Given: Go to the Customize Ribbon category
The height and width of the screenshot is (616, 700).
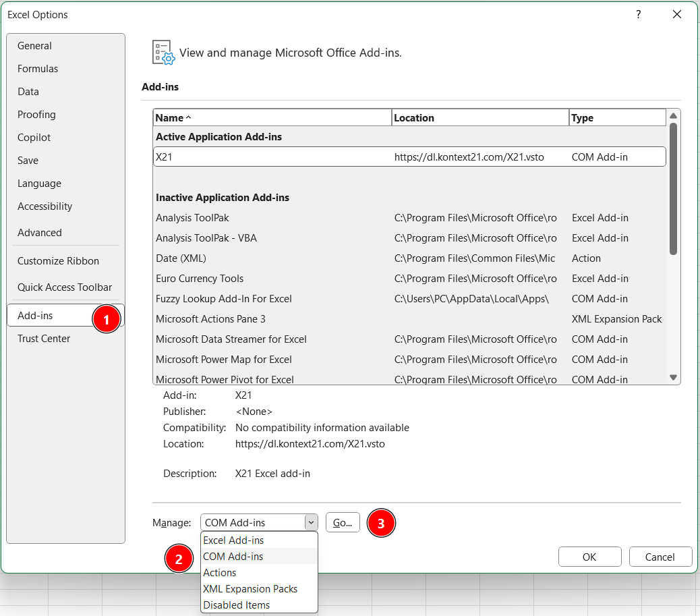Looking at the screenshot, I should [x=58, y=261].
